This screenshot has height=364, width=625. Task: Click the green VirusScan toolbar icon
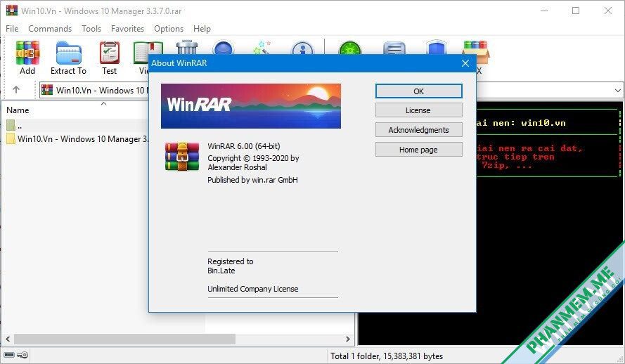[x=349, y=48]
